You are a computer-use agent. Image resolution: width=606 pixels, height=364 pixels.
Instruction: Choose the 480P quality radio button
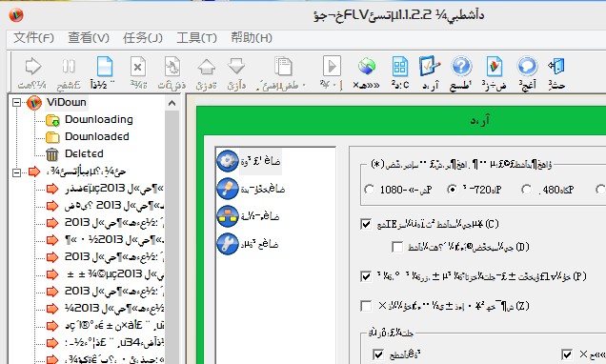click(x=526, y=190)
